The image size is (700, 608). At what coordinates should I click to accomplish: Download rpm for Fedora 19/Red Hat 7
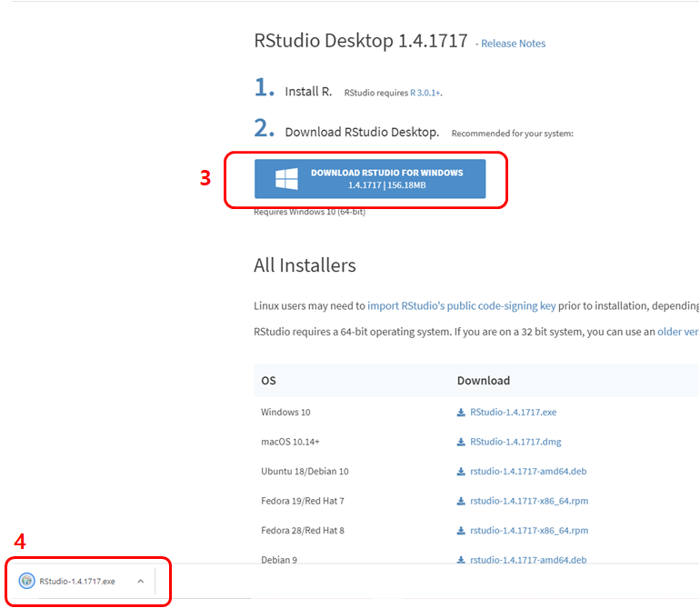(x=529, y=501)
